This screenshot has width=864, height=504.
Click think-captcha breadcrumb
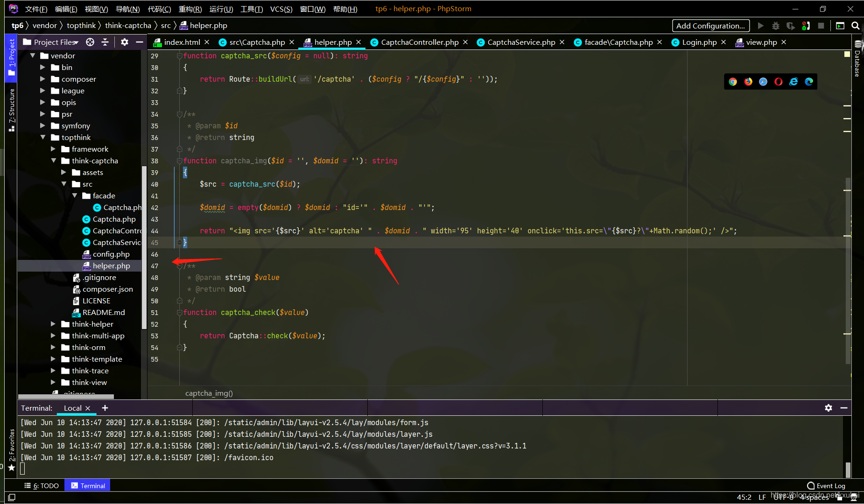[x=128, y=26]
